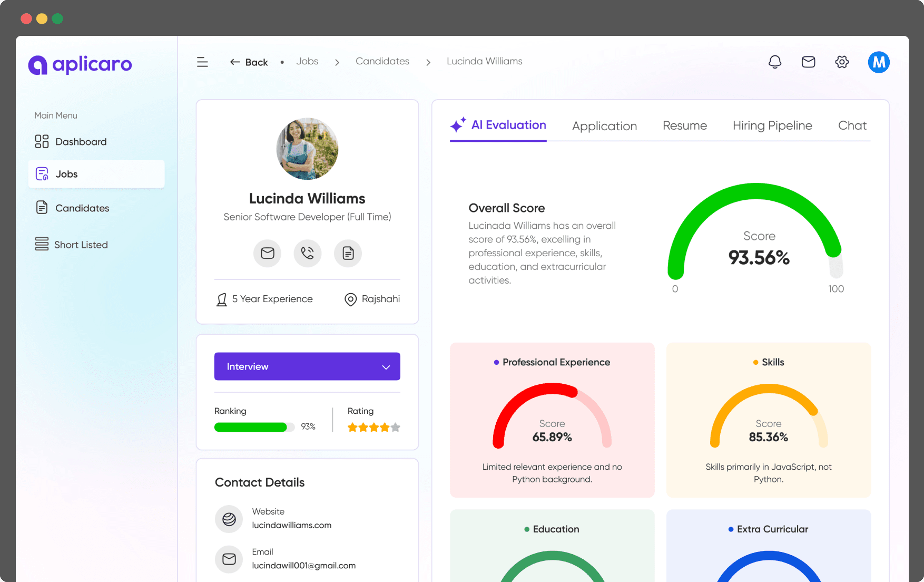Call the candidate via phone button
This screenshot has width=924, height=582.
point(308,254)
